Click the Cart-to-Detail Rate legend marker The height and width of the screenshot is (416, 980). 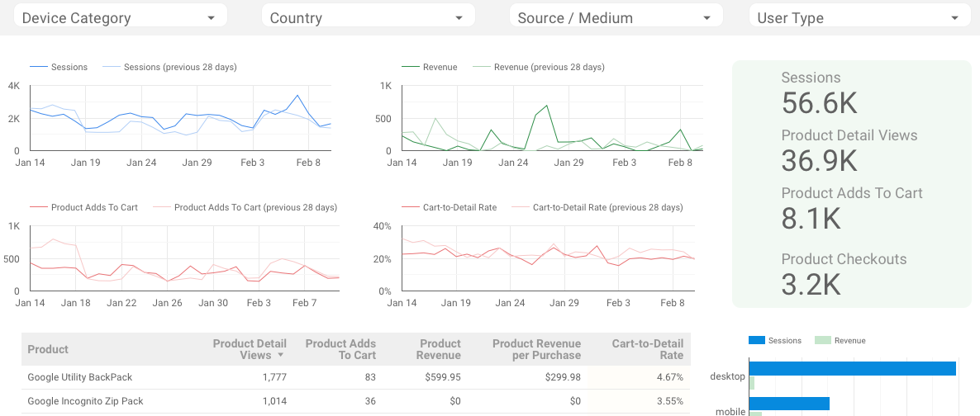click(x=410, y=208)
